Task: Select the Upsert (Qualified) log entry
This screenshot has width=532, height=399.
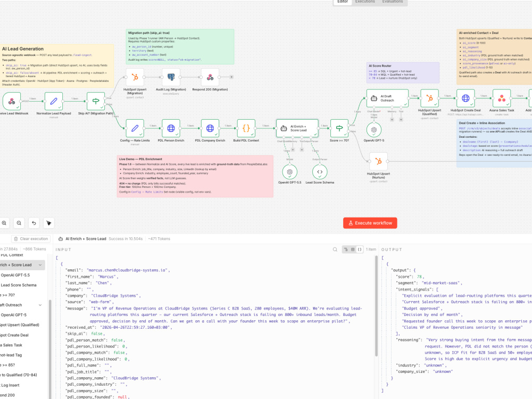Action: click(x=20, y=325)
